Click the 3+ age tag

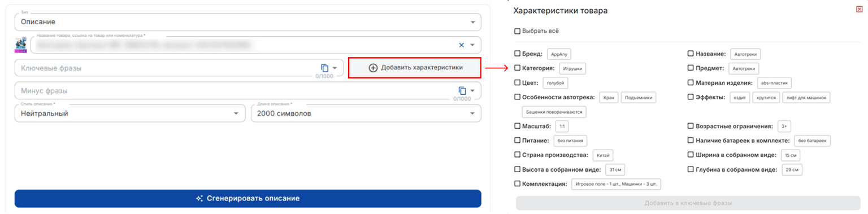click(x=784, y=126)
